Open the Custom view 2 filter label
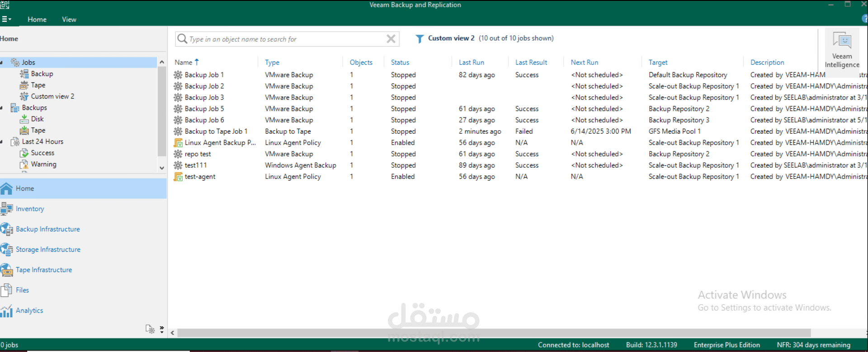 (x=451, y=38)
